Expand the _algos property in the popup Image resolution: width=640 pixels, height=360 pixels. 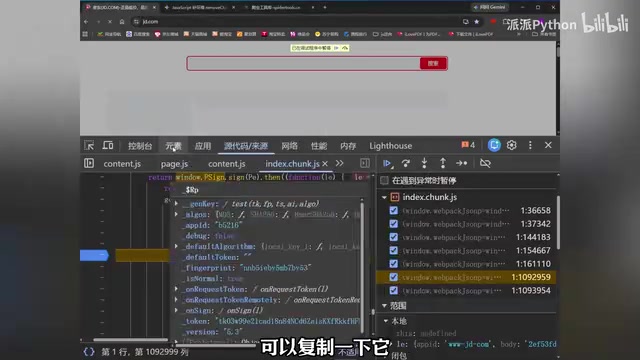176,214
